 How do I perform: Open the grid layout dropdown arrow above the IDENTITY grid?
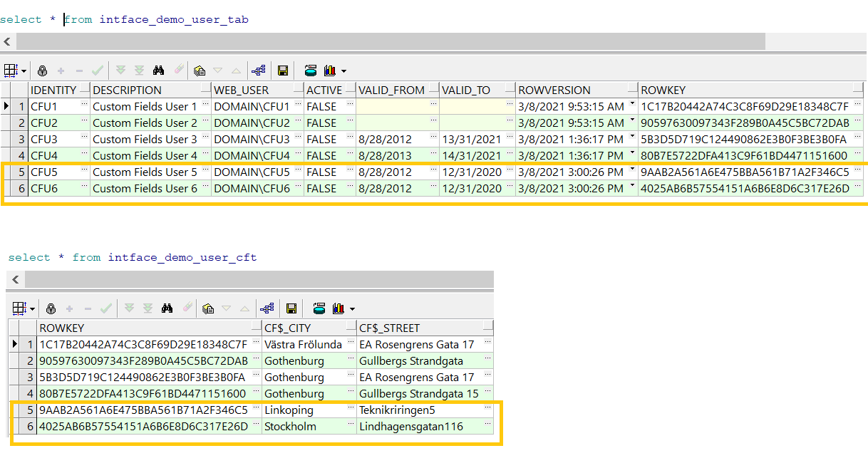[x=24, y=71]
